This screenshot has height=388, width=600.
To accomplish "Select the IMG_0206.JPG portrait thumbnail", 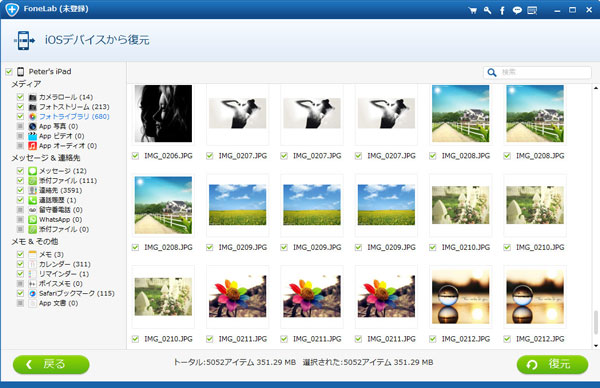I will coord(163,114).
